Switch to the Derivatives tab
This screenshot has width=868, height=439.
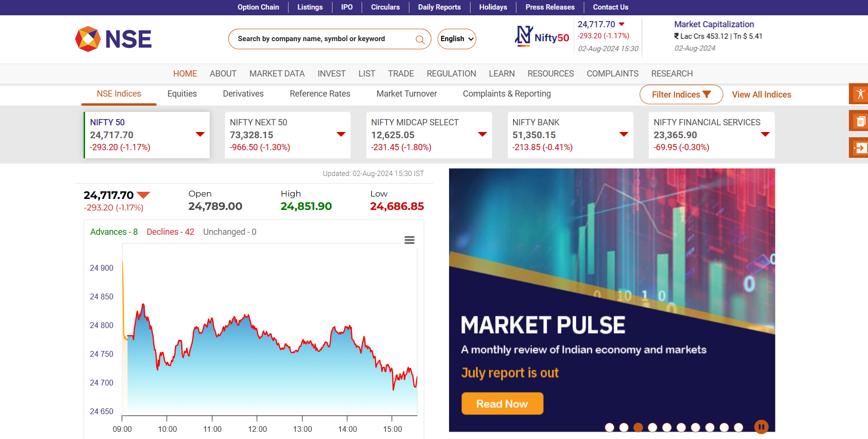(x=243, y=94)
